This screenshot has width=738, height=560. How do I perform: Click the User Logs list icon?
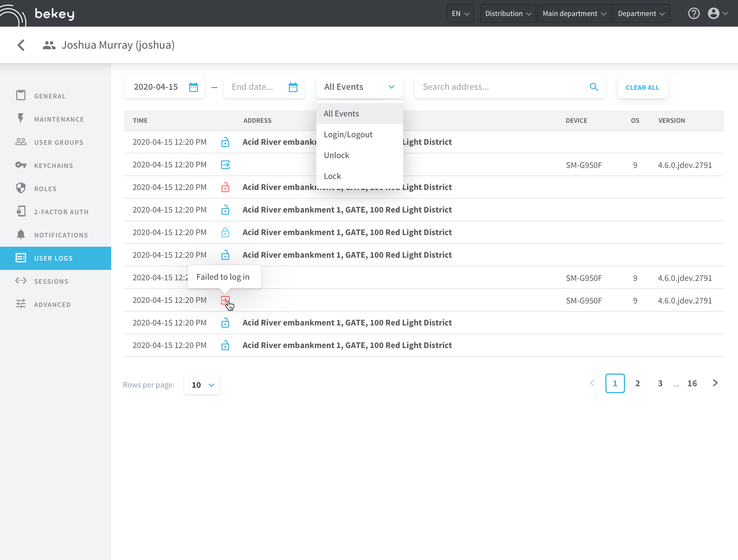point(21,257)
